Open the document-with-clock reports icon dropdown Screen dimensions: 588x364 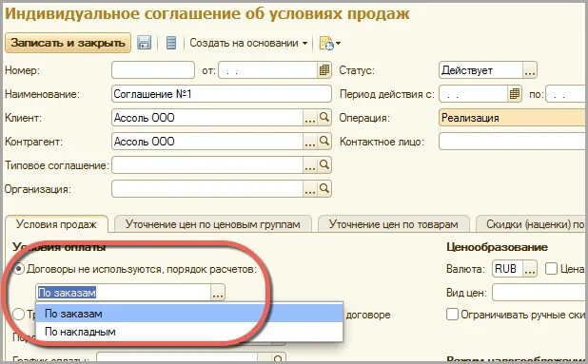click(329, 44)
